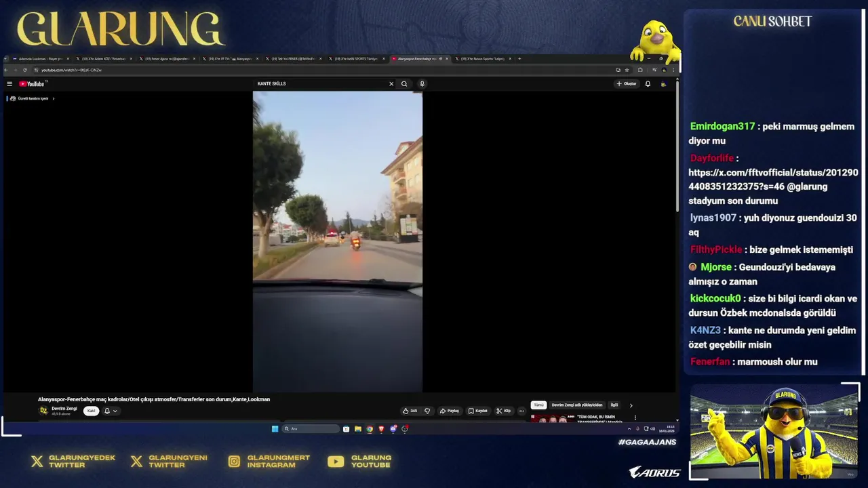Bookmark page with star icon
868x488 pixels.
[627, 70]
